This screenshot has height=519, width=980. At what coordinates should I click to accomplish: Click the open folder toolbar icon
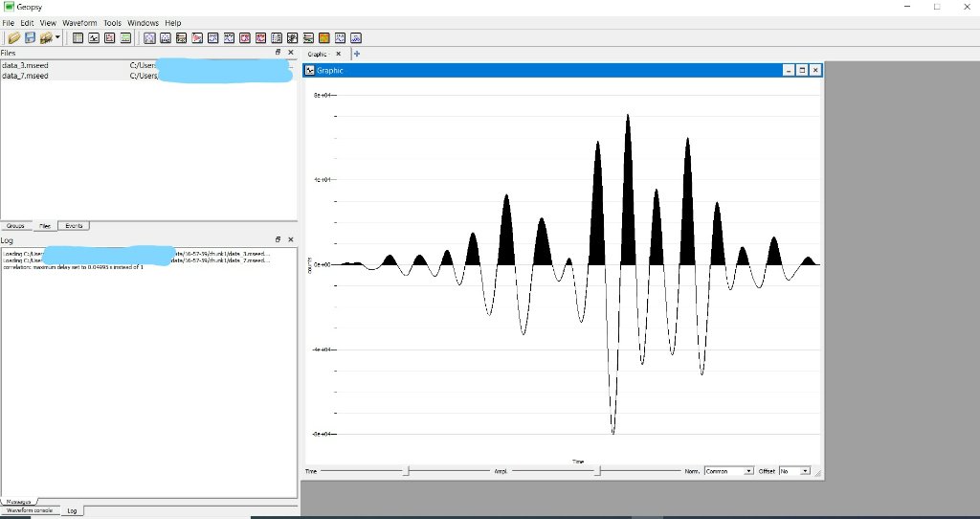tap(13, 38)
